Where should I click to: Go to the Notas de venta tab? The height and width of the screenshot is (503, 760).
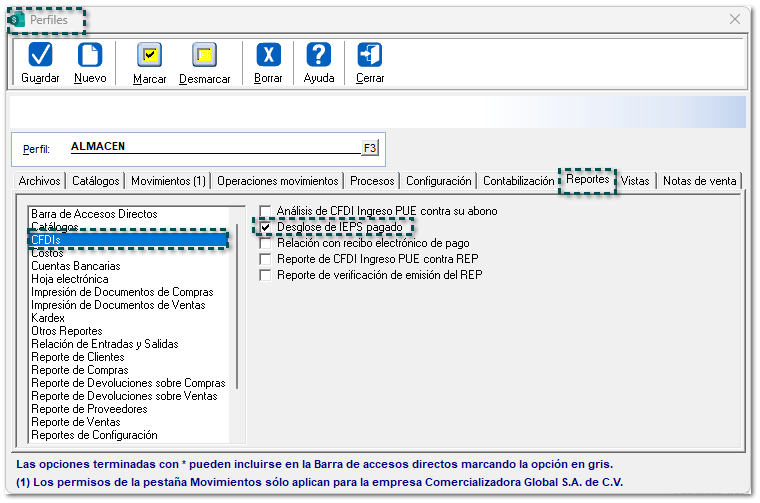[700, 181]
